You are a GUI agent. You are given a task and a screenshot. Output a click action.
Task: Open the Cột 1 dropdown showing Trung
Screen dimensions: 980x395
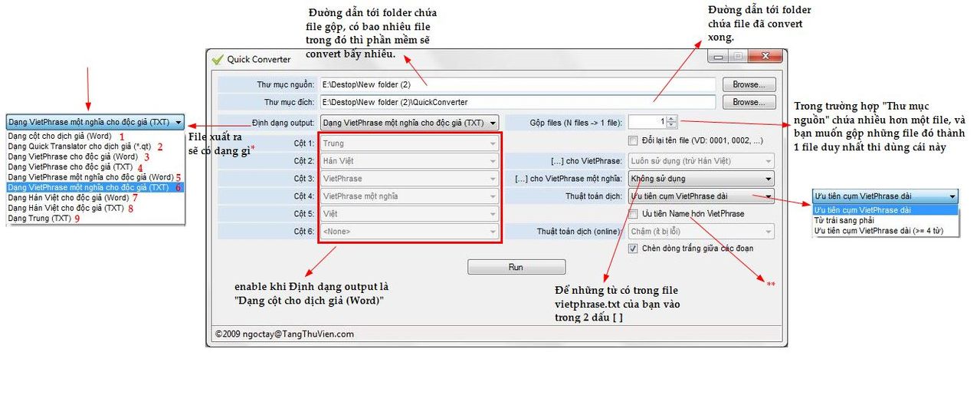(410, 143)
